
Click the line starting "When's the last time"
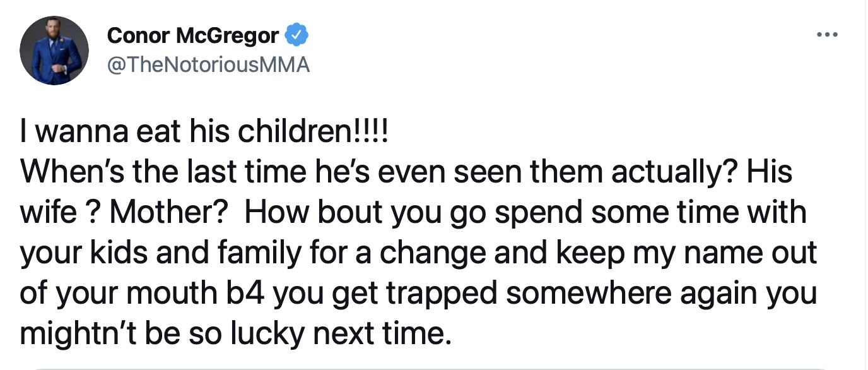[406, 173]
